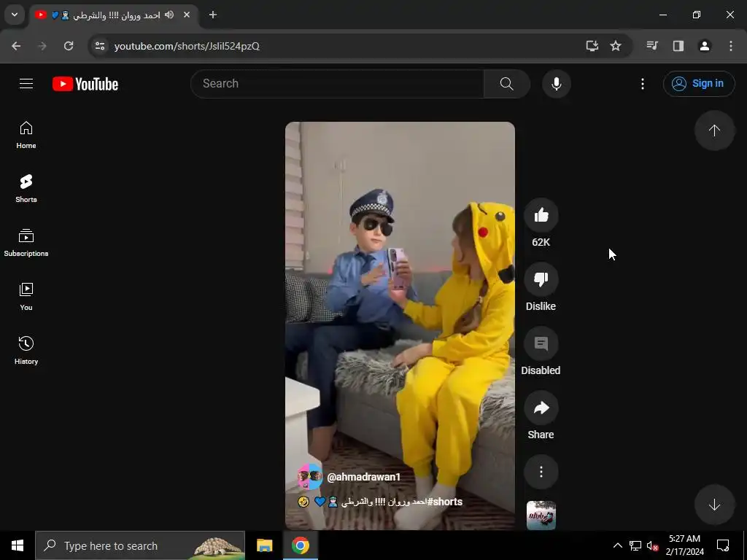
Task: Open Shorts in sidebar
Action: tap(26, 189)
